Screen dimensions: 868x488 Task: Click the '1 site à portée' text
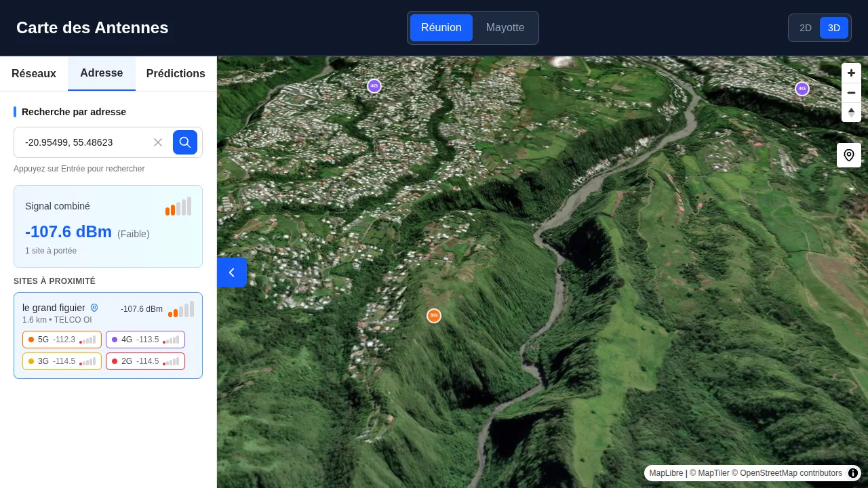pyautogui.click(x=51, y=251)
